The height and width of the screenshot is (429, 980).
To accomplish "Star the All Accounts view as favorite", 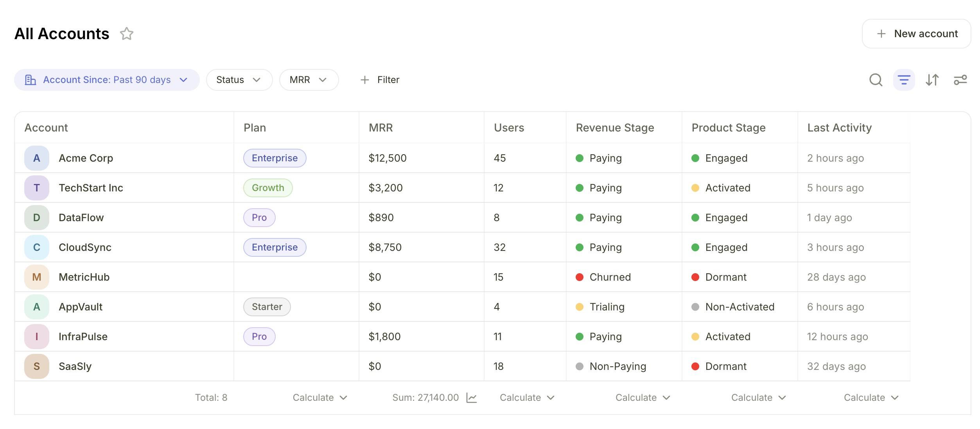I will [x=127, y=34].
